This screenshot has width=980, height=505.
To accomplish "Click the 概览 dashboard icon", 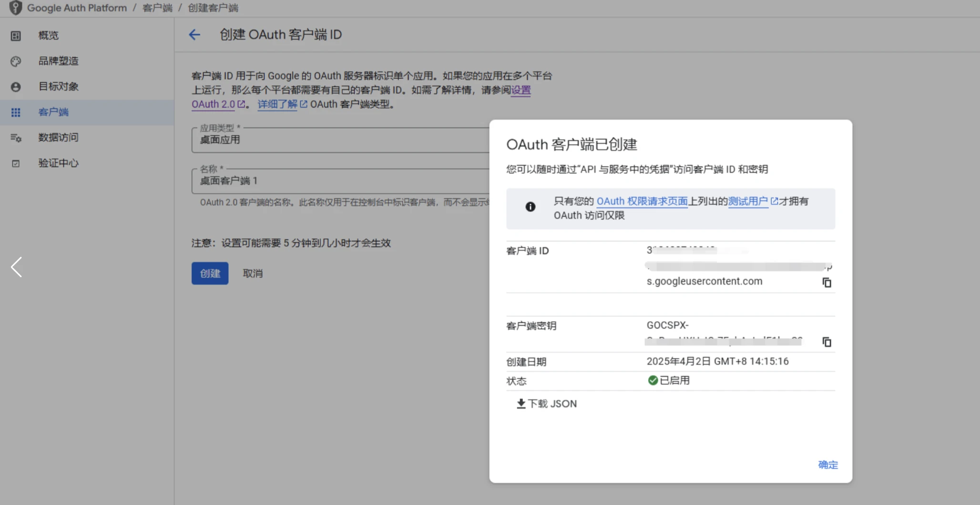I will point(16,36).
